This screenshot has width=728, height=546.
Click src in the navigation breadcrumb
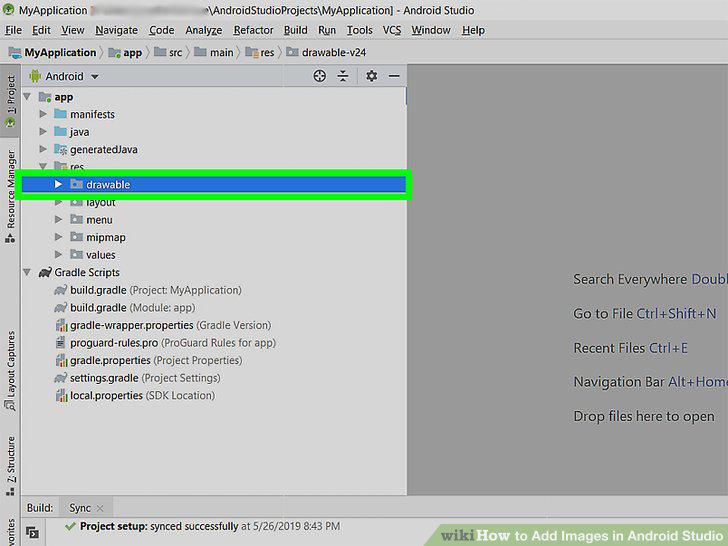click(x=169, y=52)
